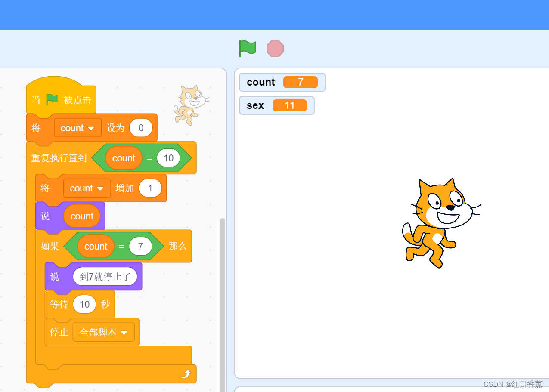Click the count reporter inside 如果 condition
Screen dimensions: 549x392
(x=96, y=246)
